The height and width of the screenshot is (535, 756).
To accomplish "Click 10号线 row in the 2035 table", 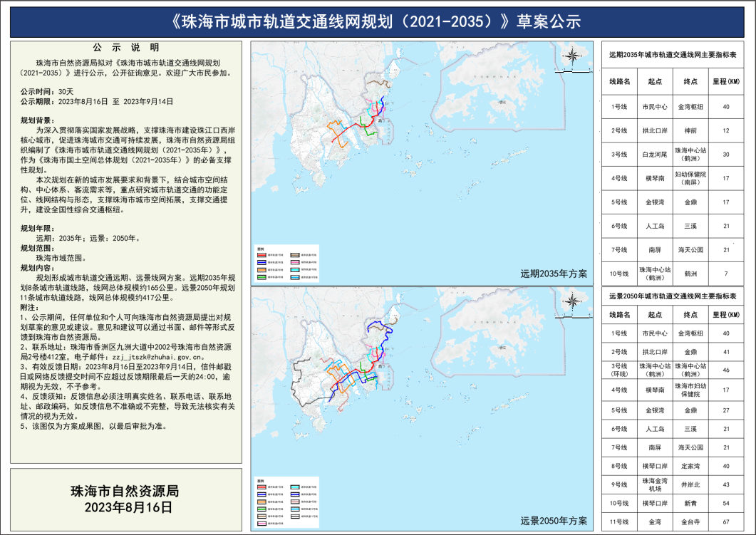I will point(673,274).
